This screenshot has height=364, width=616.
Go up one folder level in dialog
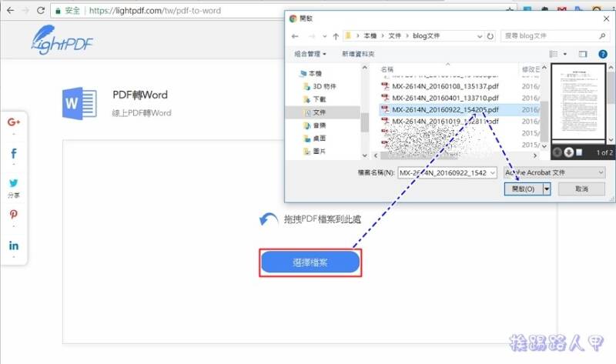point(336,36)
